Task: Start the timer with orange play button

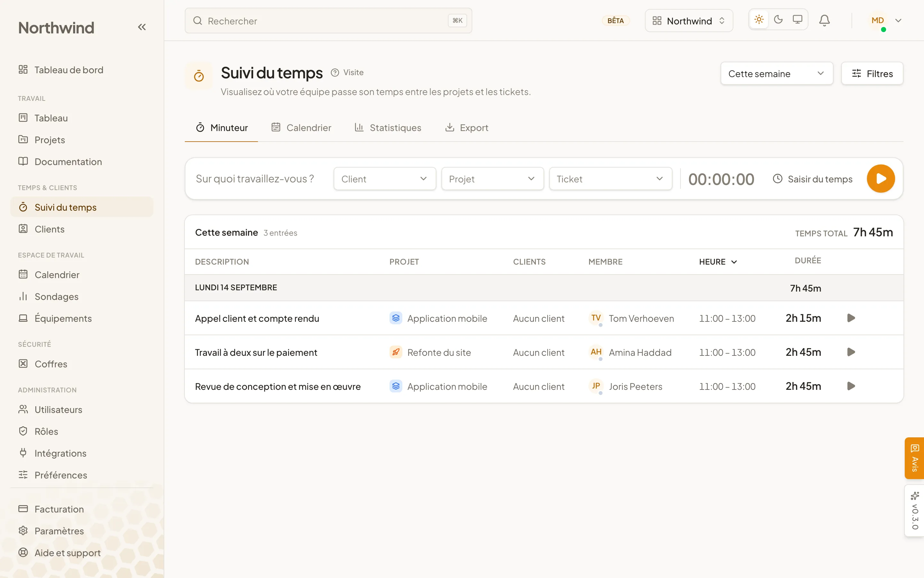Action: pyautogui.click(x=881, y=179)
